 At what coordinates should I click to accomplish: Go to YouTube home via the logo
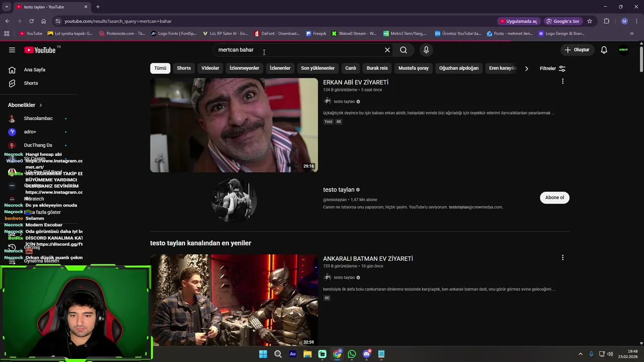(40, 50)
